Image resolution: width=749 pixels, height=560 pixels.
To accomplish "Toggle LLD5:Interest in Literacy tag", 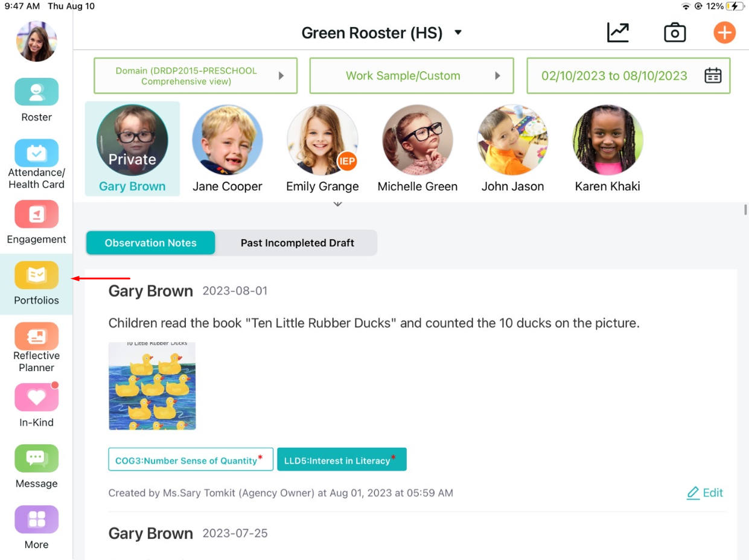I will pyautogui.click(x=342, y=459).
